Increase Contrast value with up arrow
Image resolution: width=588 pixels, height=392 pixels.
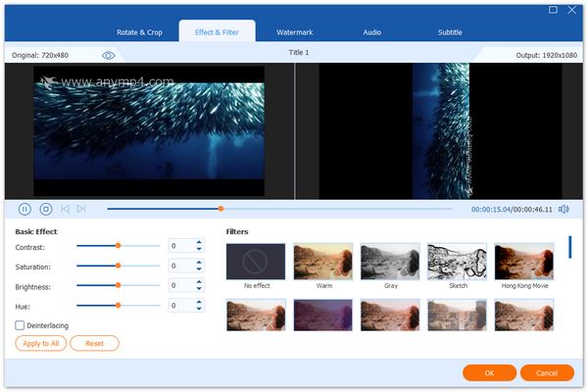(199, 242)
